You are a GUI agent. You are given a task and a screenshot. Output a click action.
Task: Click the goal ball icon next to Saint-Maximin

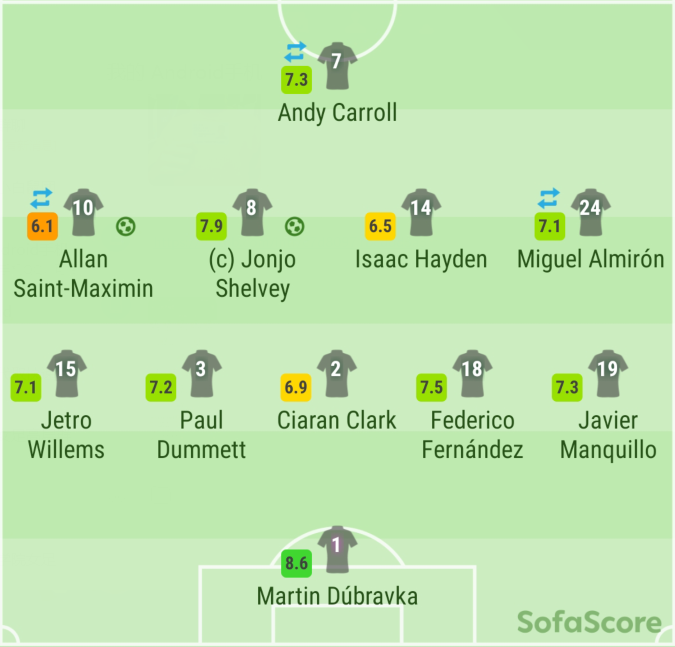(125, 227)
